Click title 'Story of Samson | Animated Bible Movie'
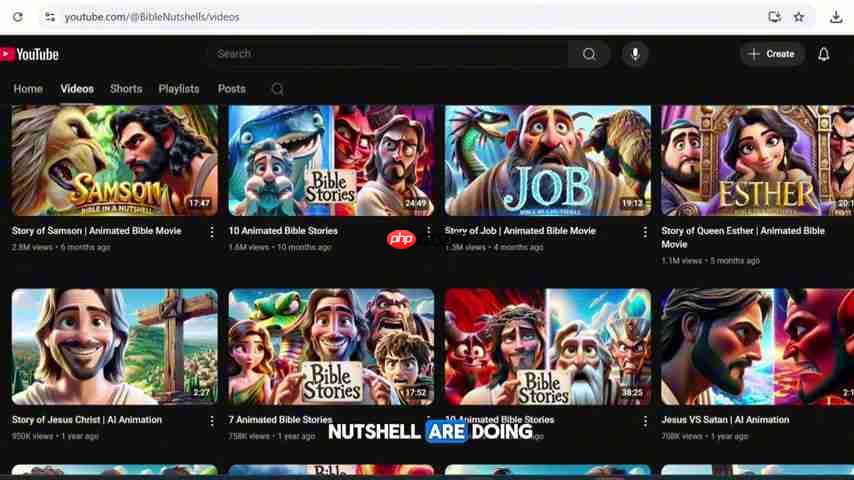 [x=96, y=230]
